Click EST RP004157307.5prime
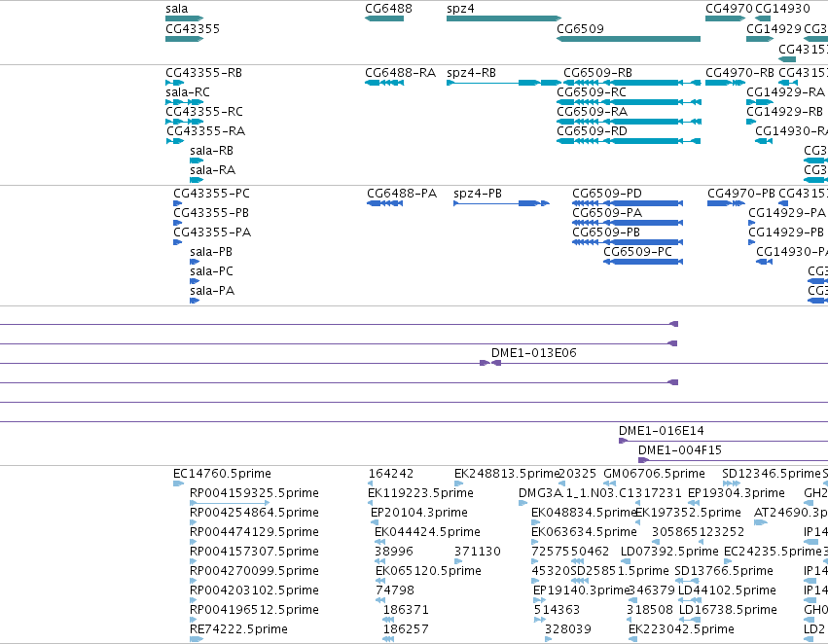The image size is (828, 644). point(194,561)
